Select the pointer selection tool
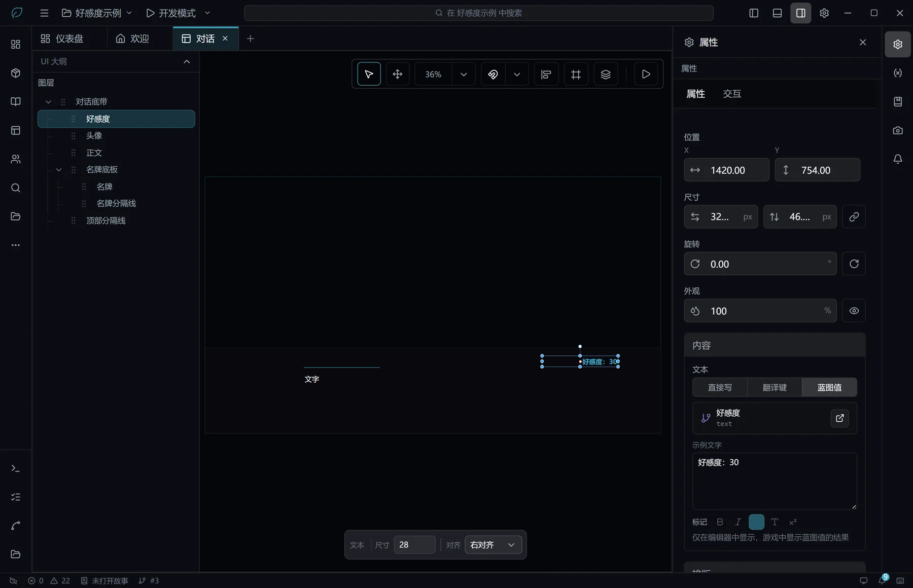Viewport: 913px width, 588px height. point(369,75)
